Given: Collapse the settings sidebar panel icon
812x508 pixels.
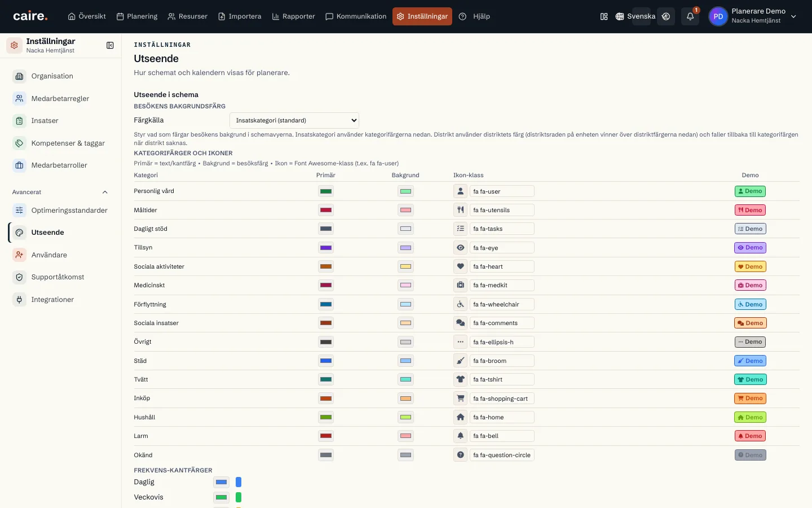Looking at the screenshot, I should 110,45.
